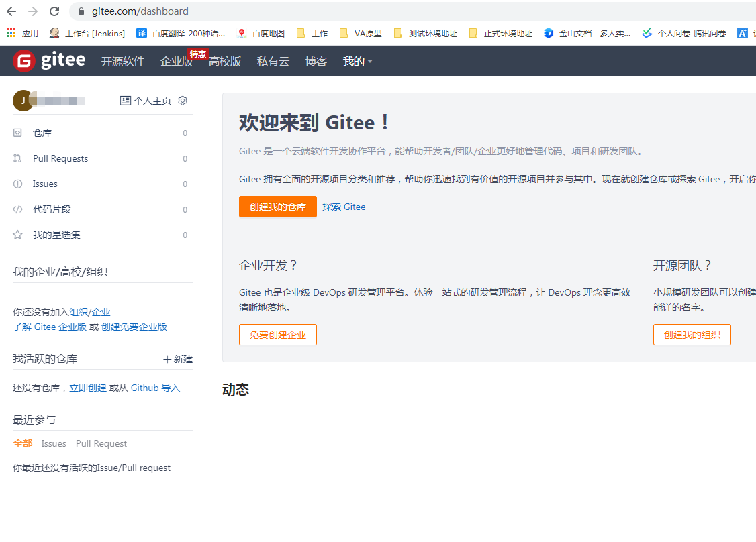Select the Pull Request tab under 最近参与

click(x=101, y=443)
